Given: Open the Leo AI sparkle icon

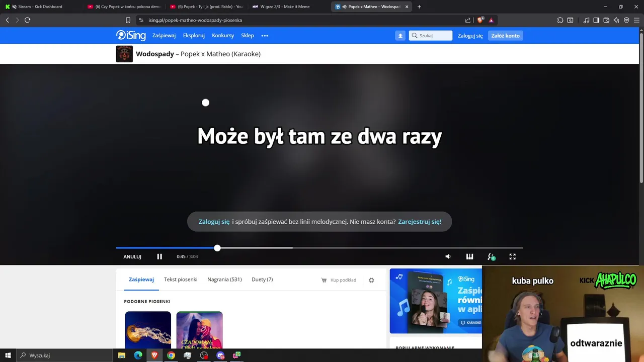Looking at the screenshot, I should 616,20.
